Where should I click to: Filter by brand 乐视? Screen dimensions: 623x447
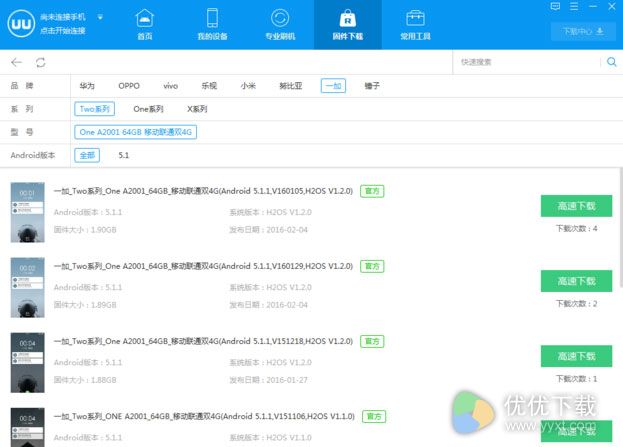[x=209, y=86]
